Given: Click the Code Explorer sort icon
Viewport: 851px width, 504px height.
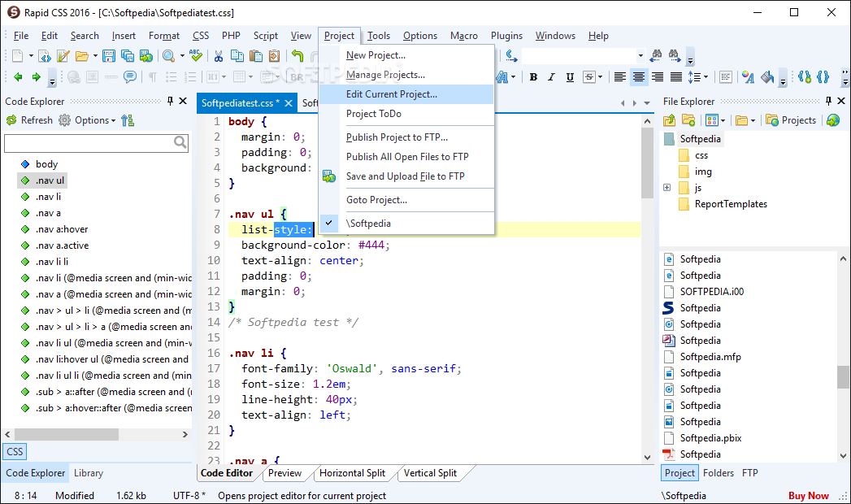Looking at the screenshot, I should point(128,120).
